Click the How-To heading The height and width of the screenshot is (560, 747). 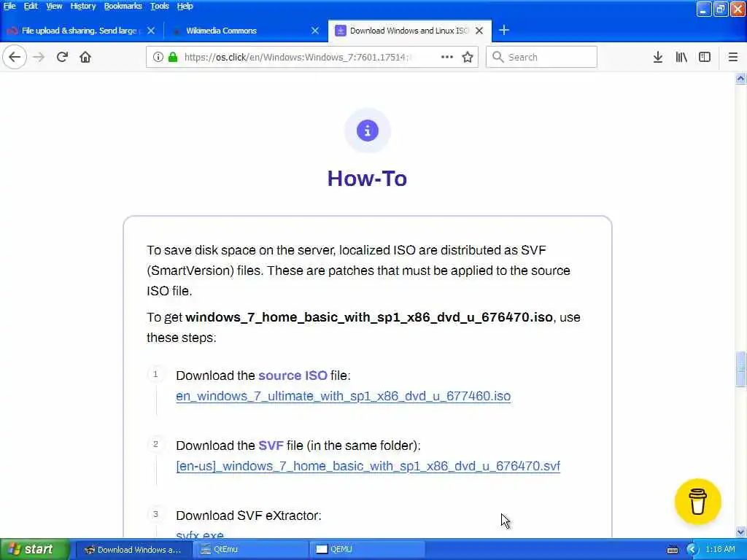(368, 179)
